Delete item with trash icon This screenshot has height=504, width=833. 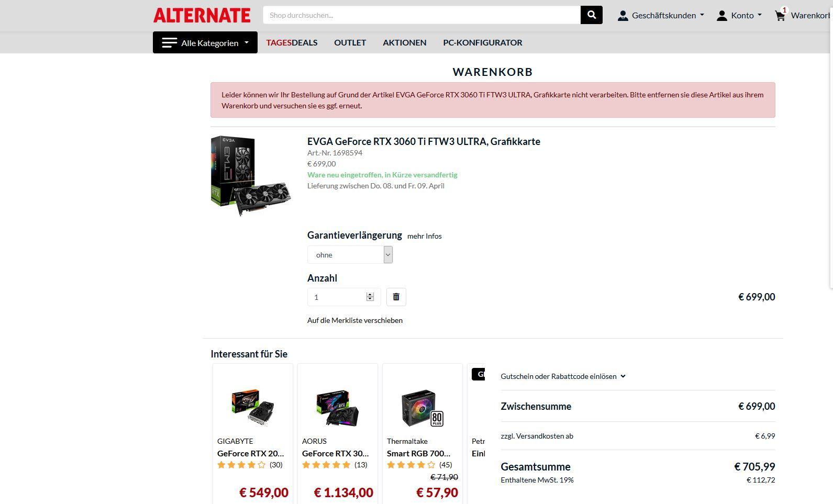[396, 297]
